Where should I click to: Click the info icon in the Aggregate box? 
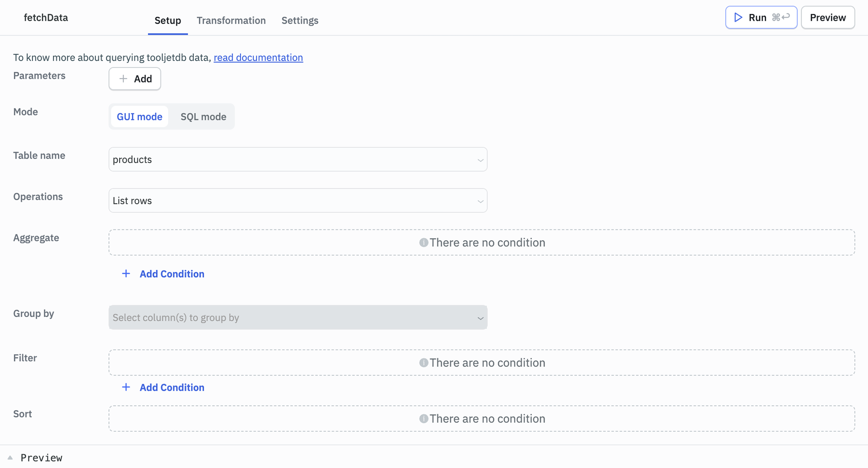pyautogui.click(x=423, y=242)
